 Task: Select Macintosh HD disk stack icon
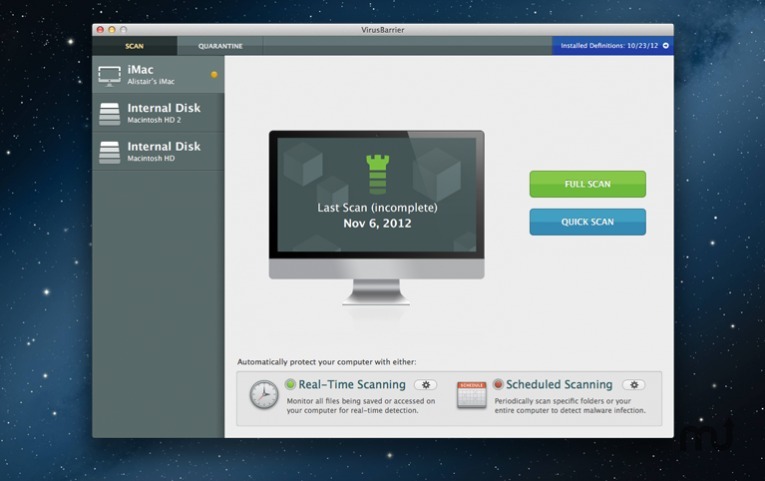coord(109,152)
